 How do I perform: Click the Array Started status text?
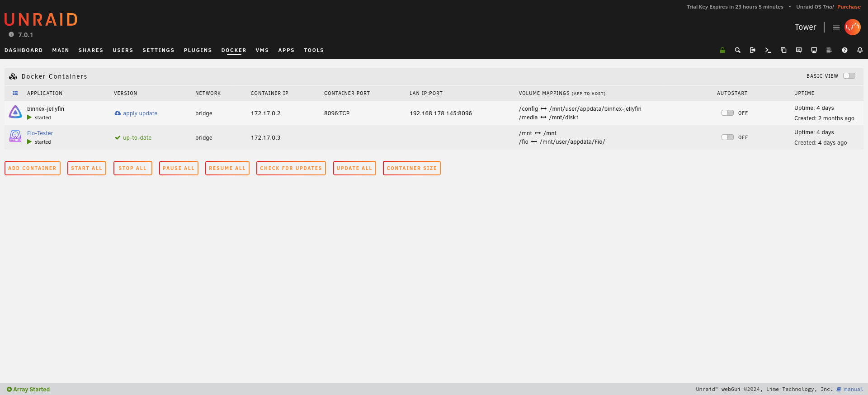click(32, 389)
